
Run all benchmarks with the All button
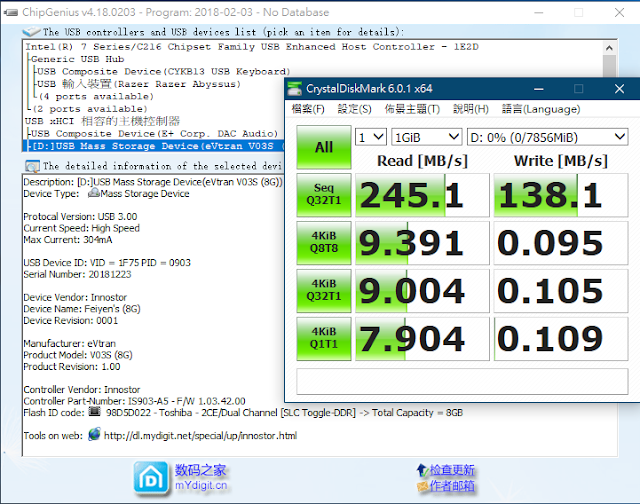tap(324, 147)
